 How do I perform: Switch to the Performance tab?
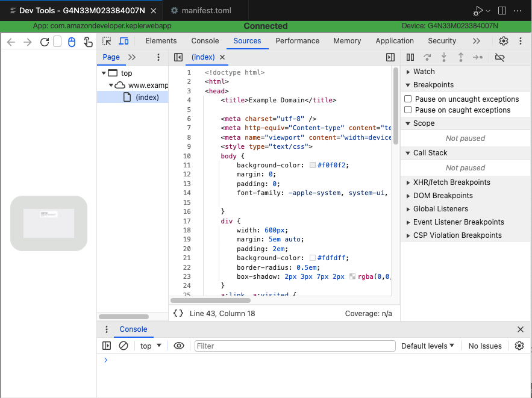tap(297, 41)
